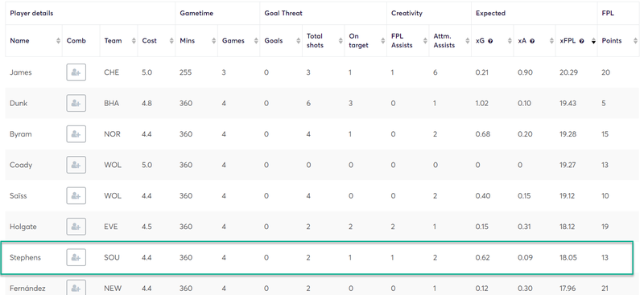Add Fernández to comparison
The width and height of the screenshot is (644, 295).
tap(76, 287)
